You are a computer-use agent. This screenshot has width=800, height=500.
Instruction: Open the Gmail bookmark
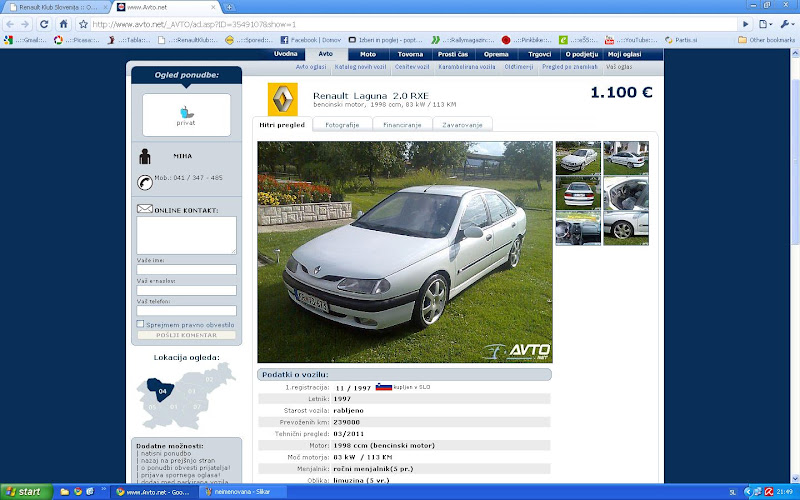[x=26, y=40]
